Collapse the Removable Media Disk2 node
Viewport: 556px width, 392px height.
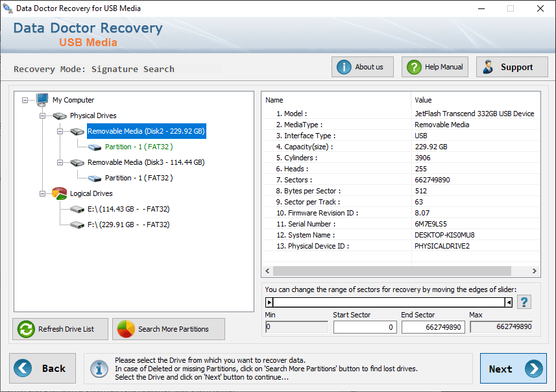click(60, 131)
